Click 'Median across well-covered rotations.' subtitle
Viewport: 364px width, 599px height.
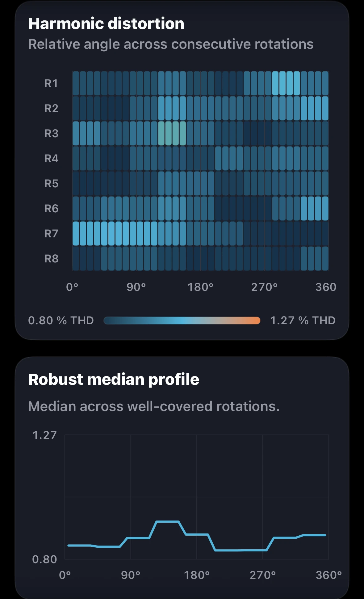pyautogui.click(x=154, y=406)
